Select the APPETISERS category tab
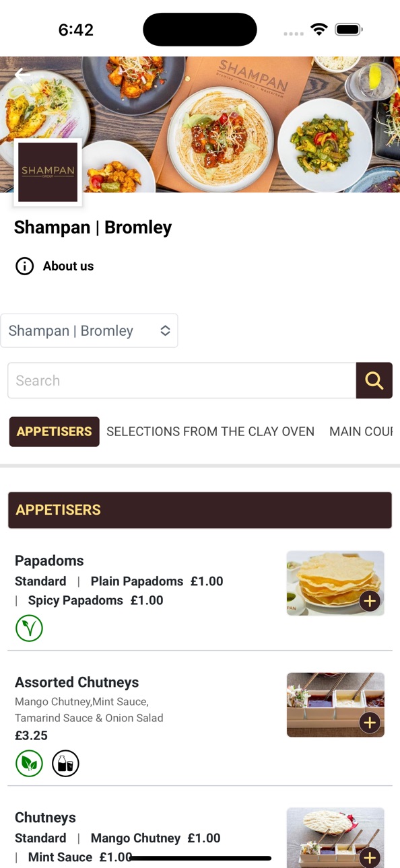 coord(54,431)
